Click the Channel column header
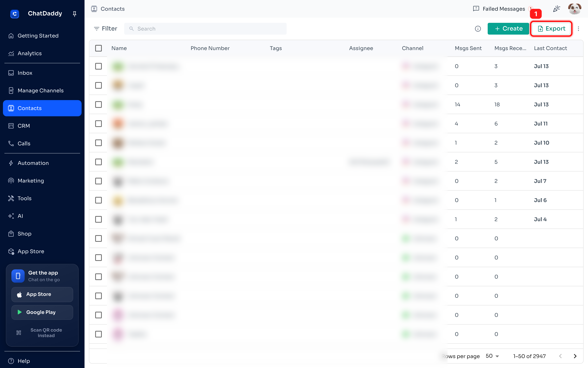588x368 pixels. point(413,48)
